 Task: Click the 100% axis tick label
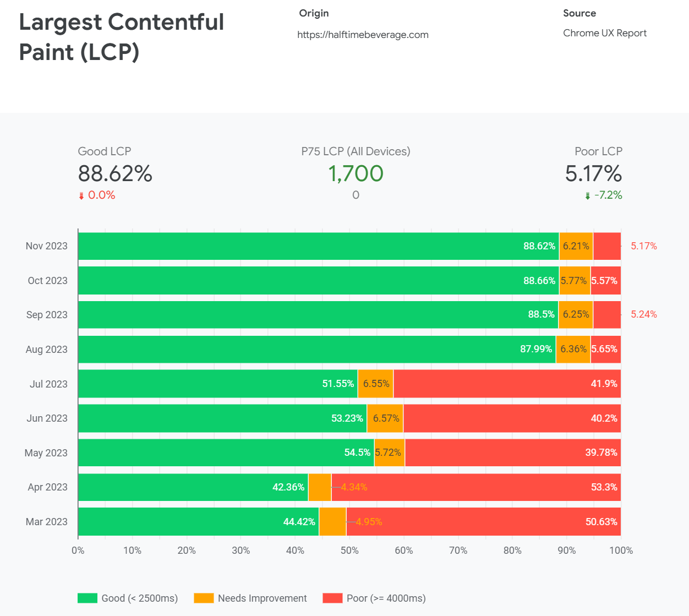621,550
